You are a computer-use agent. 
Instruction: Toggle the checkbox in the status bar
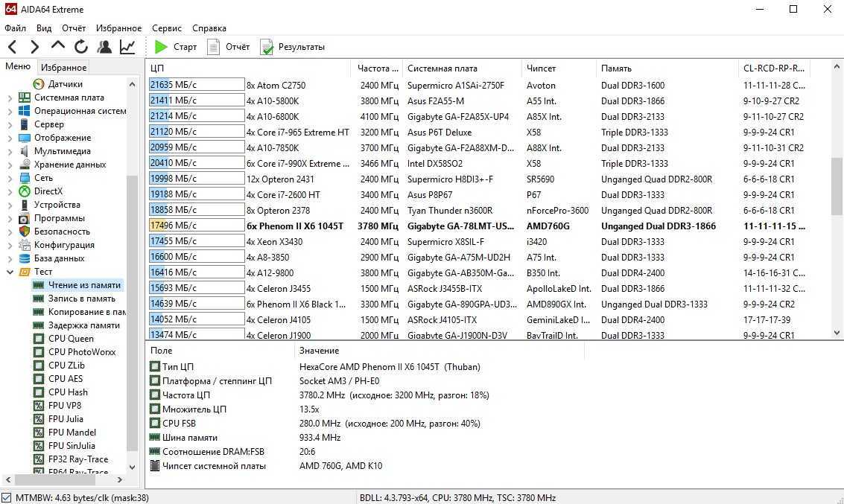7,497
